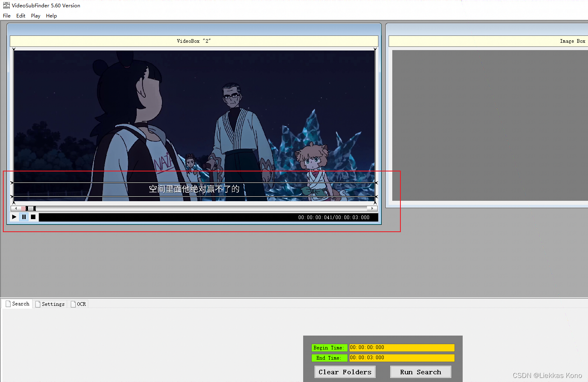Viewport: 588px width, 382px height.
Task: Click the upper subtitle boundary line handle at left
Action: (12, 183)
